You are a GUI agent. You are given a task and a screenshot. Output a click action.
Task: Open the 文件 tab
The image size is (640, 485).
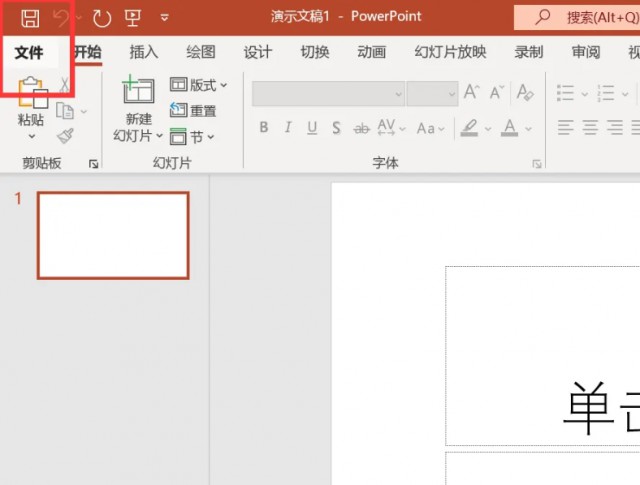pyautogui.click(x=29, y=53)
